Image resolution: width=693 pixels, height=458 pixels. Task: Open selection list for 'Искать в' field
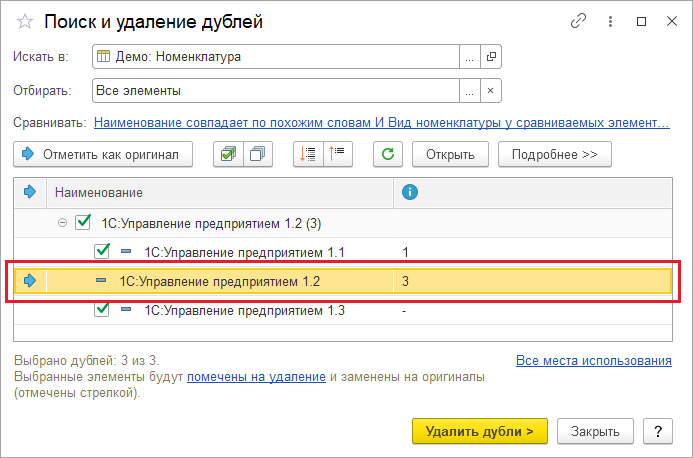click(470, 57)
